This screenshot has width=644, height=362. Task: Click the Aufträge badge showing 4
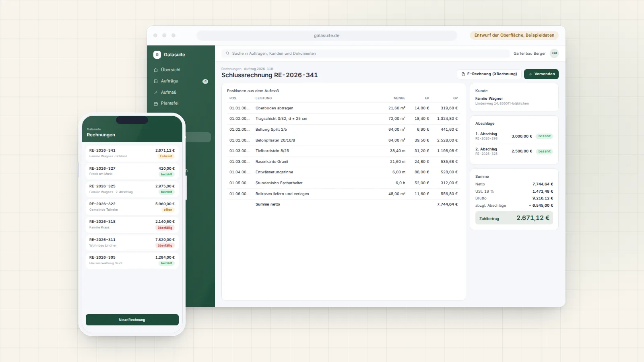point(205,81)
